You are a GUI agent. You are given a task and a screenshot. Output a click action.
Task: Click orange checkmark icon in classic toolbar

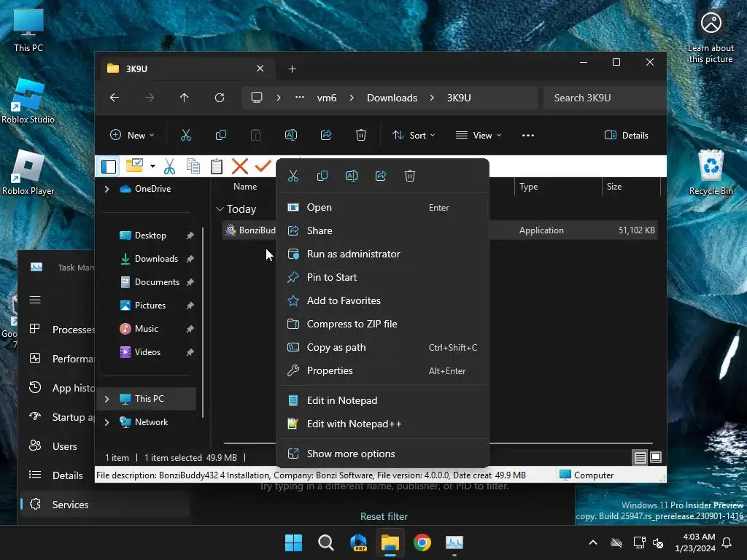(x=263, y=166)
